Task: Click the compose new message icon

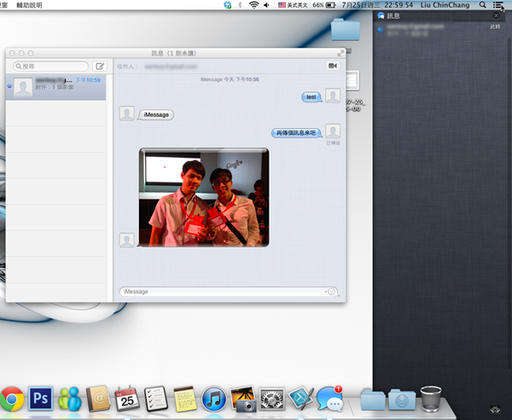Action: tap(100, 66)
